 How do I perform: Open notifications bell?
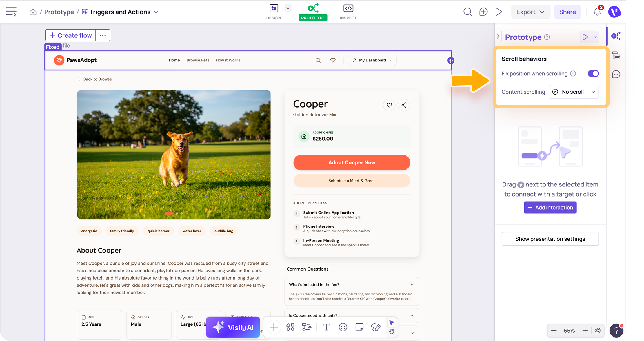pos(597,12)
